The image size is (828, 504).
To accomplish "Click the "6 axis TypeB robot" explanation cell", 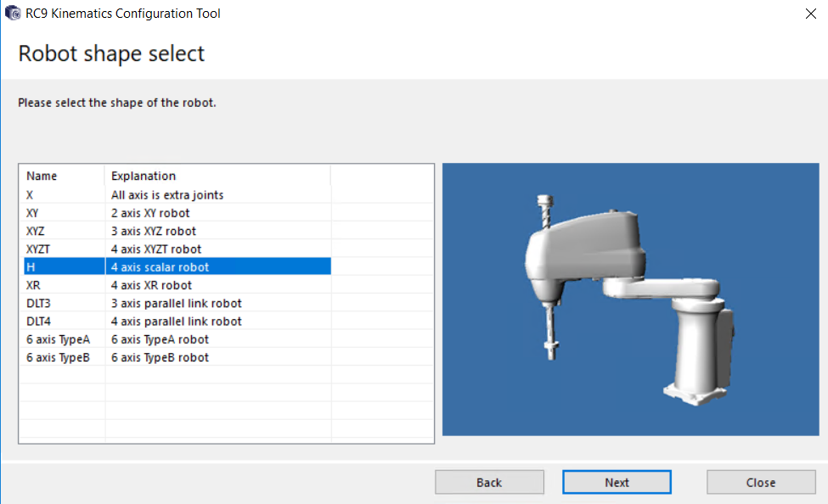I will point(160,357).
